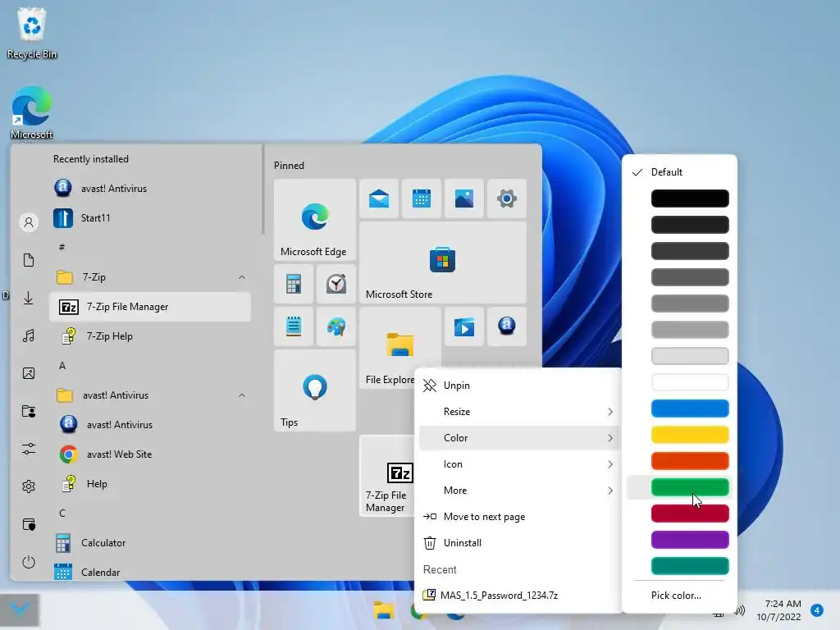
Task: Jump to letter C section header
Action: [x=62, y=514]
